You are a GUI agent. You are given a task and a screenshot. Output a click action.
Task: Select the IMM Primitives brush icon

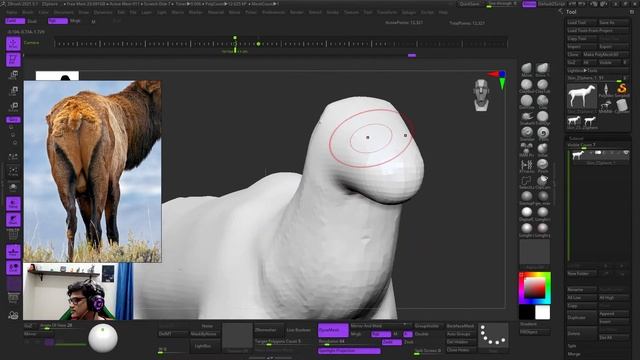click(x=527, y=149)
